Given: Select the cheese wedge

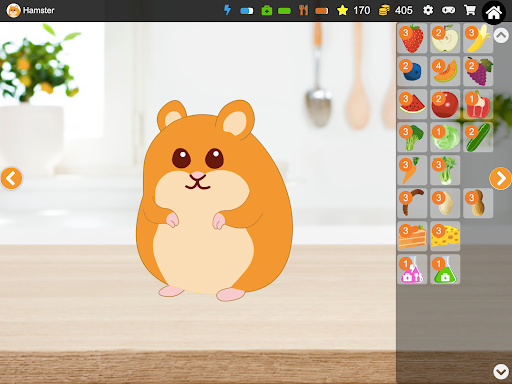Looking at the screenshot, I should (445, 236).
